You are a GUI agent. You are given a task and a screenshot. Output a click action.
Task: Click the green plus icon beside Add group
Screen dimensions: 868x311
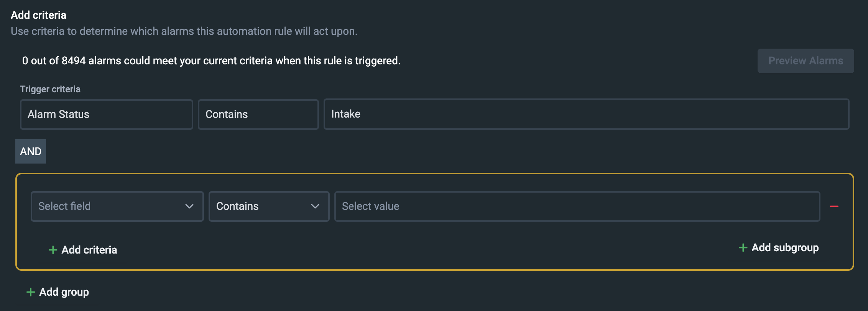tap(30, 292)
